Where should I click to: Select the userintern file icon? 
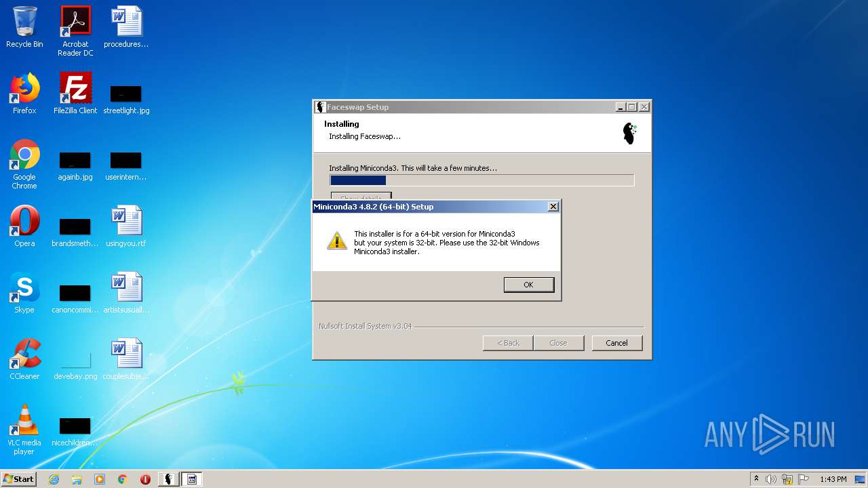126,165
